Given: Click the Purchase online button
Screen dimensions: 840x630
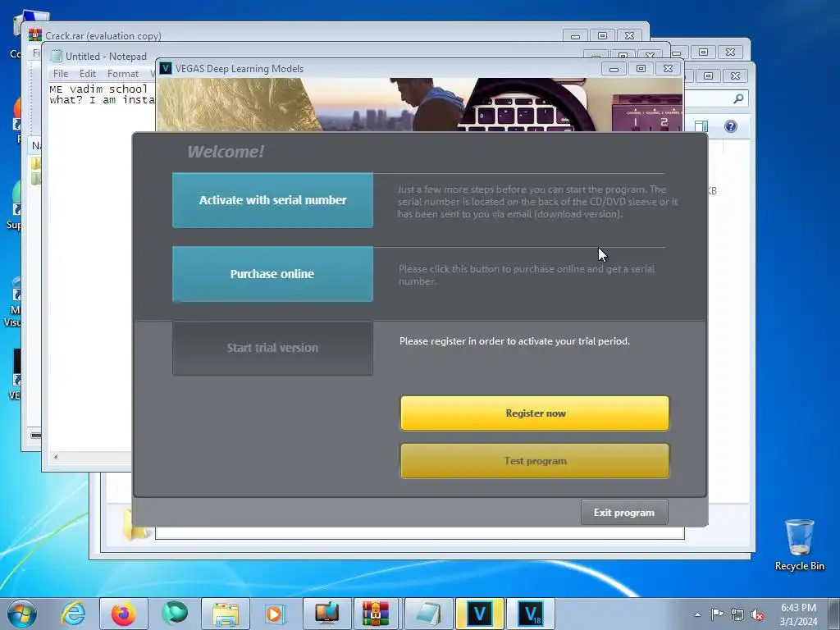Looking at the screenshot, I should (x=272, y=274).
